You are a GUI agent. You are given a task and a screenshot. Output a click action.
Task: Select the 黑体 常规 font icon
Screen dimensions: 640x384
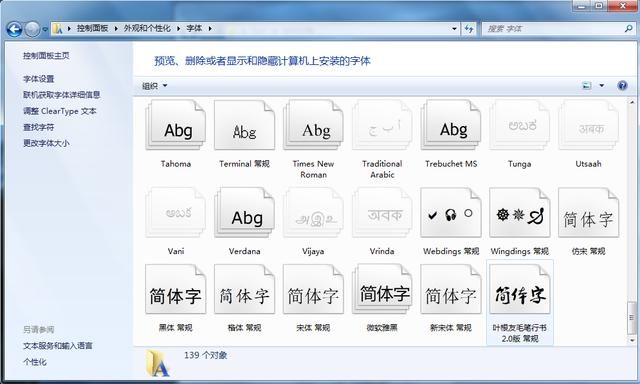[176, 289]
